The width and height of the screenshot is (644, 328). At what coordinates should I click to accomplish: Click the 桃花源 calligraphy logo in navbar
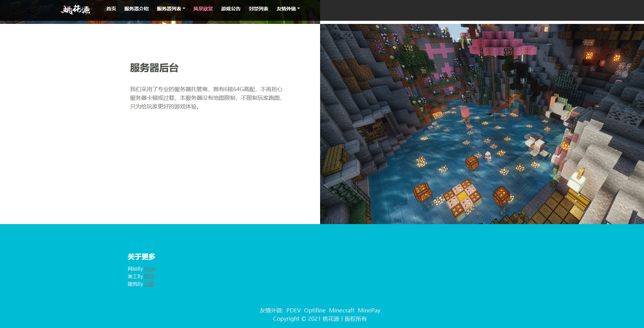76,9
